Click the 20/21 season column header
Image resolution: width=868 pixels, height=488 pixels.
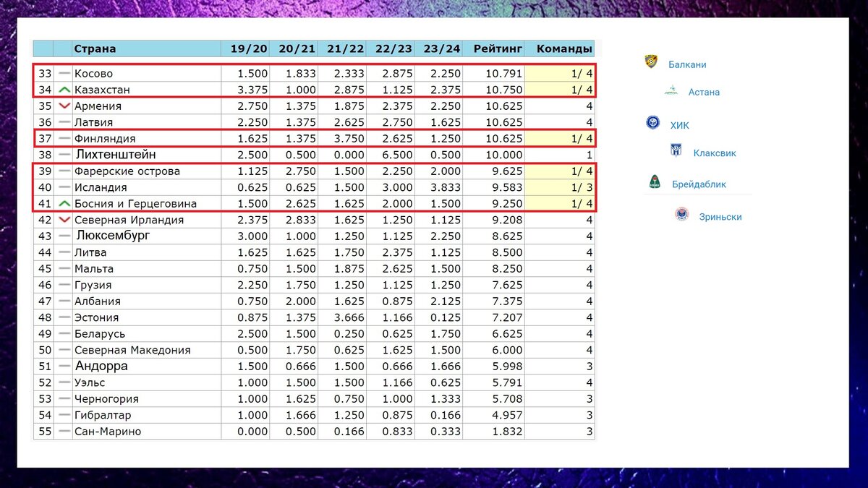tap(297, 48)
